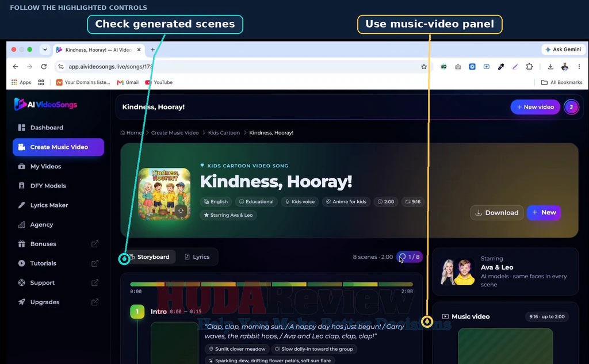Click Ava & Leo starring avatars
589x364 pixels.
tap(457, 271)
